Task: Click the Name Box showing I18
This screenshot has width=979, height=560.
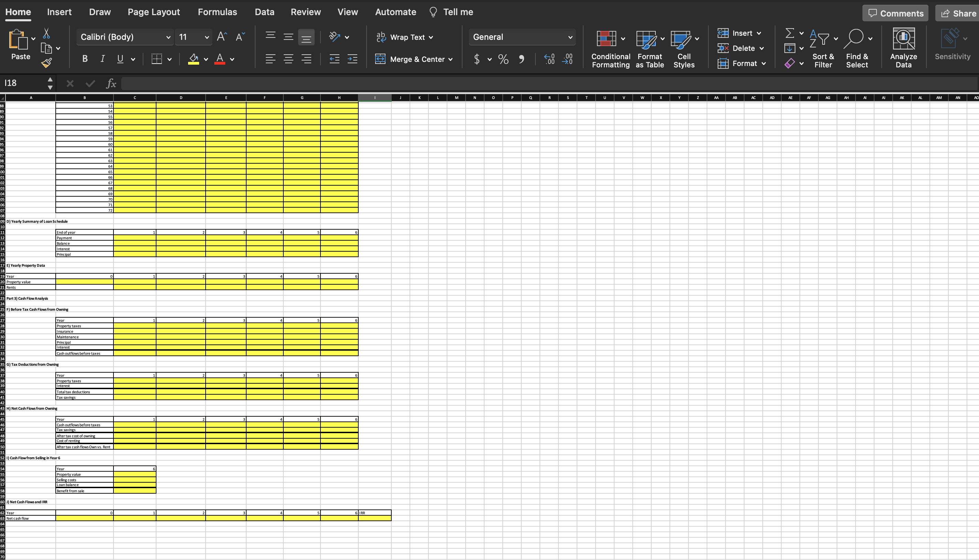Action: point(23,83)
